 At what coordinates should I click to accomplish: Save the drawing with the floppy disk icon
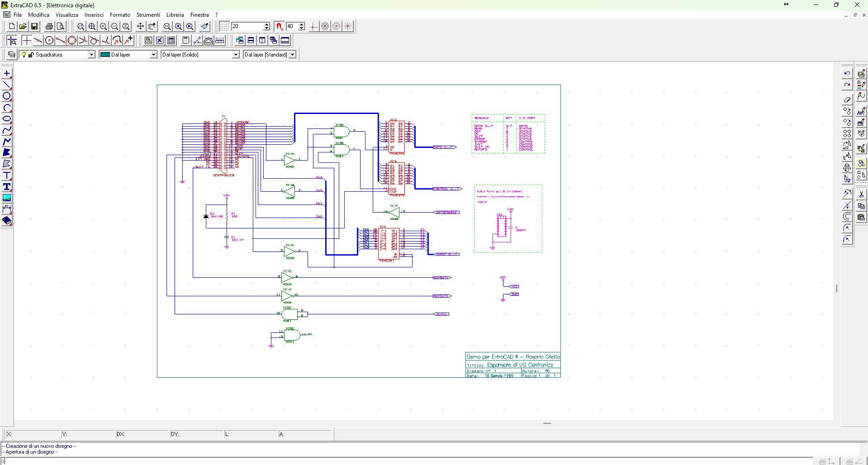click(34, 26)
